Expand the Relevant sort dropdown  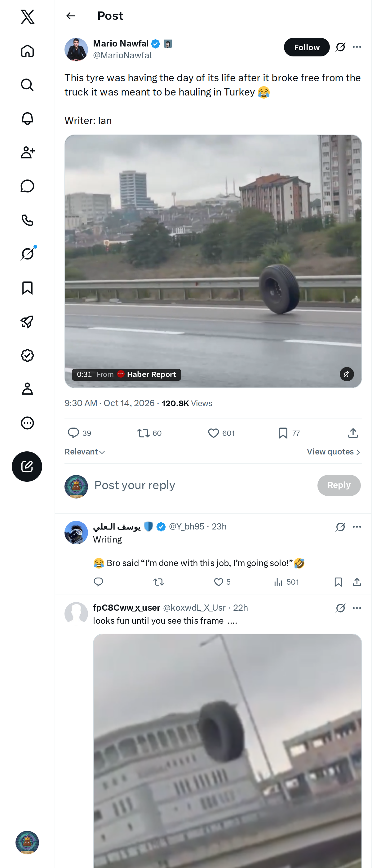point(85,452)
